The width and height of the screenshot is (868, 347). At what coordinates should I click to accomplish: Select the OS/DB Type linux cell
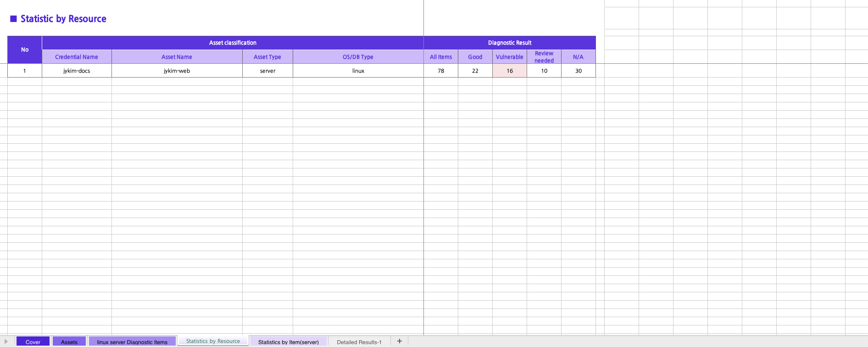(x=358, y=71)
